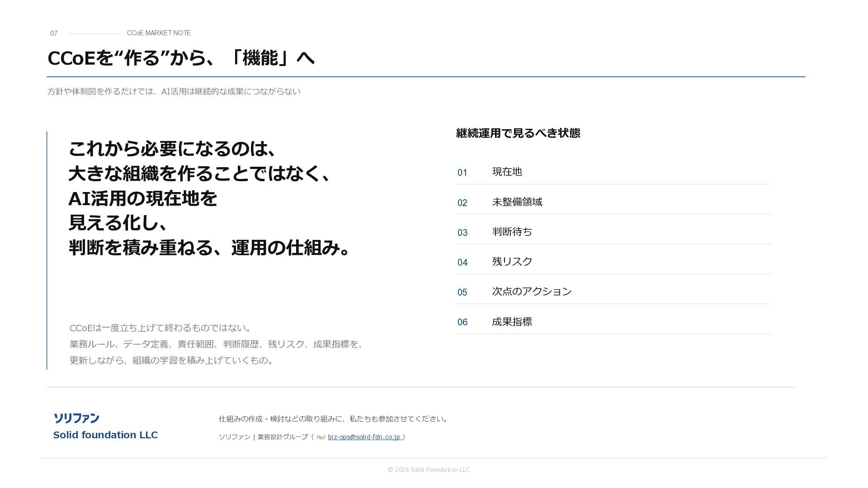The height and width of the screenshot is (488, 868).
Task: Click the line starting 業務ルール、データ定義
Action: [217, 344]
